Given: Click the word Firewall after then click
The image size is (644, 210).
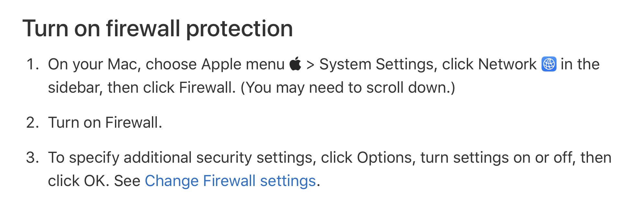Looking at the screenshot, I should (x=207, y=87).
